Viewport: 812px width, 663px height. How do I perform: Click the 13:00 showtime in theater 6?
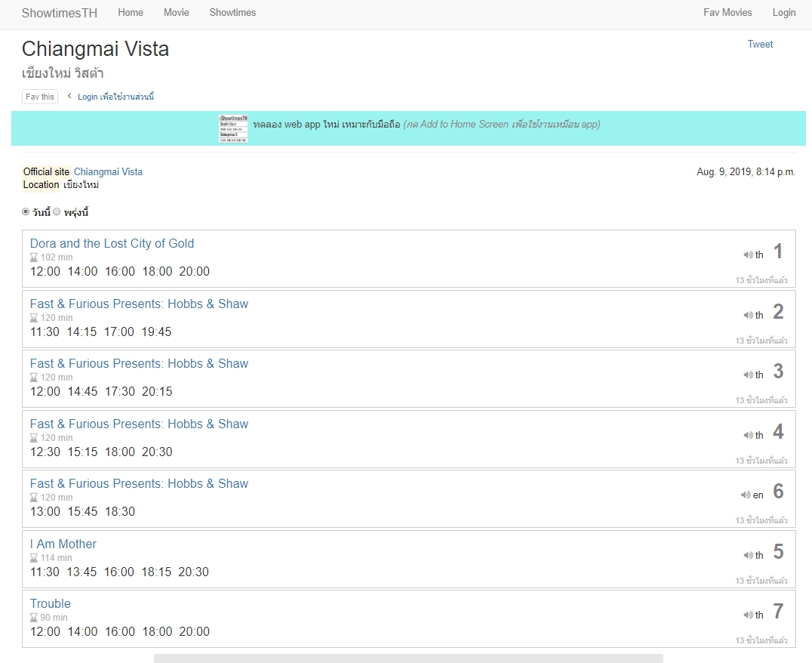point(45,512)
